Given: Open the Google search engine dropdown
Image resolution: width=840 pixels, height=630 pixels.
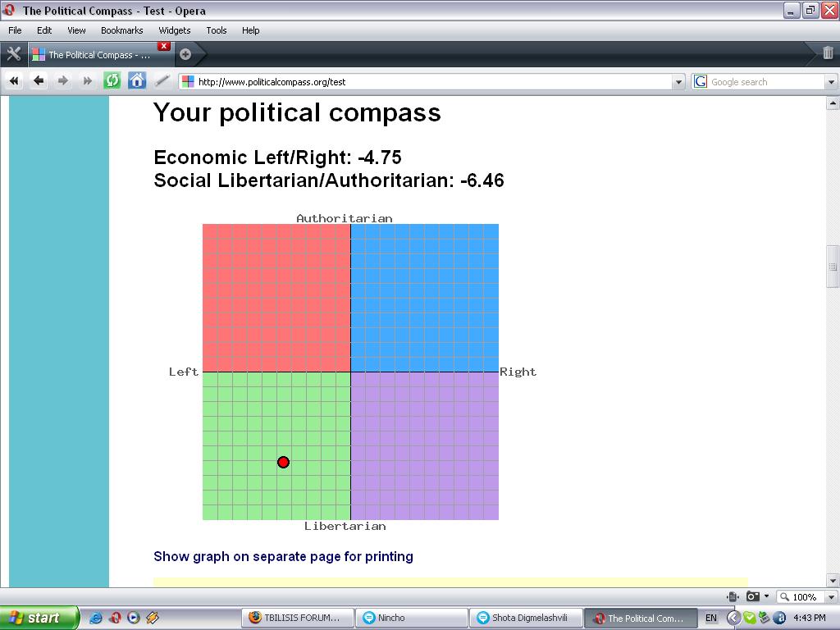Looking at the screenshot, I should (x=832, y=81).
